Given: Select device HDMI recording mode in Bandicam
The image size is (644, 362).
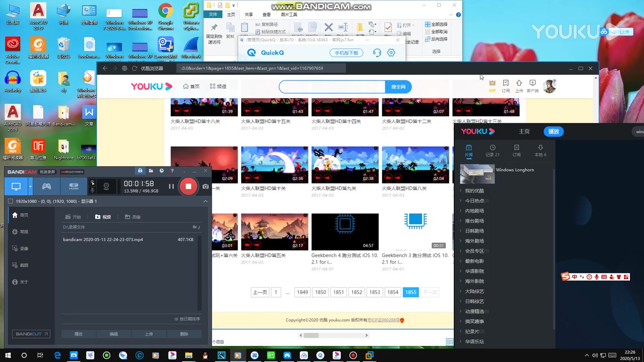Looking at the screenshot, I should (x=73, y=187).
